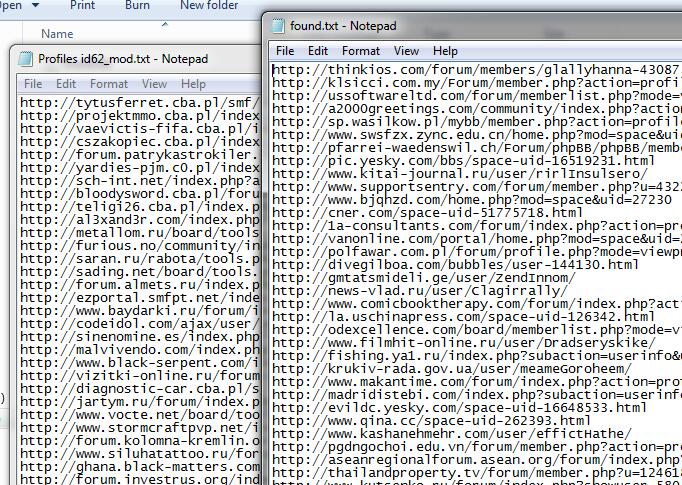
Task: Click the www.kashanehmehr.com URL line
Action: [452, 434]
